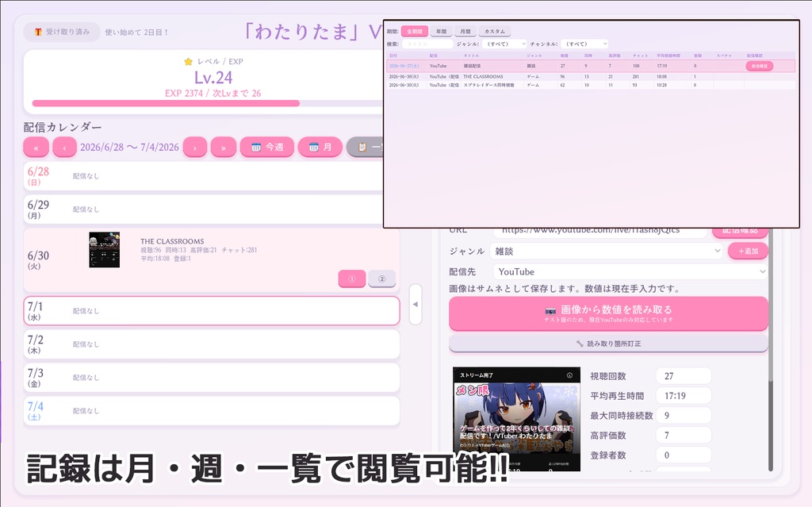Screen dimensions: 812x507
Task: Click the 日付 column header
Action: click(x=393, y=56)
